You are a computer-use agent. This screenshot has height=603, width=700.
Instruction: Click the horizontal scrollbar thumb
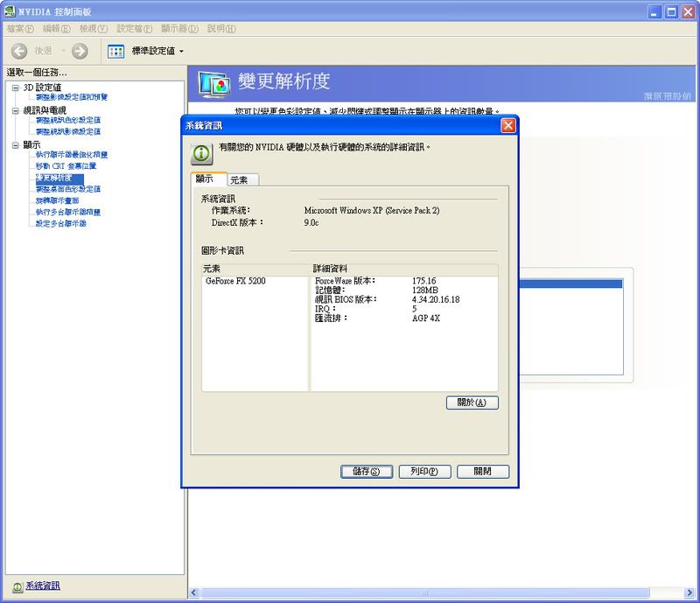pyautogui.click(x=424, y=592)
